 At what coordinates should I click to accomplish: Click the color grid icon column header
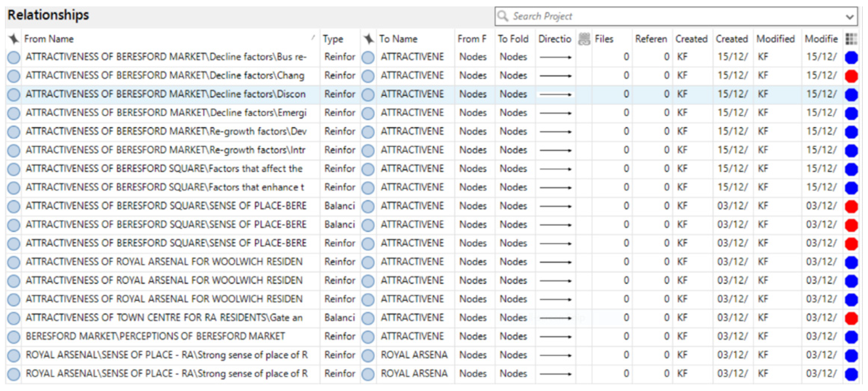coord(851,39)
